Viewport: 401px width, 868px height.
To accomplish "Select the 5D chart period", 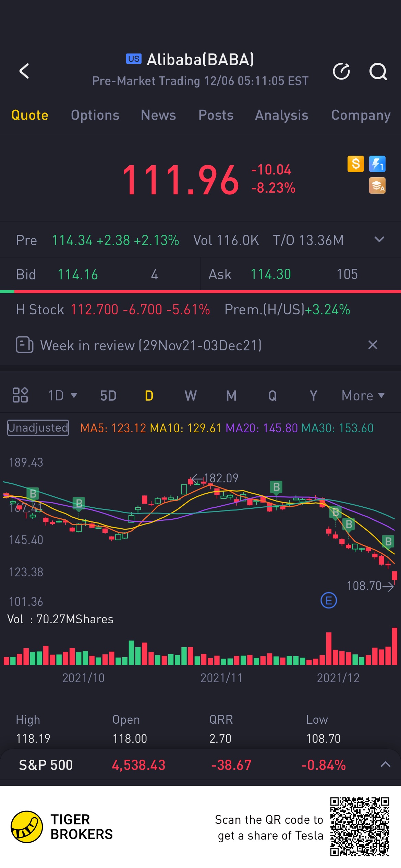I will [108, 396].
